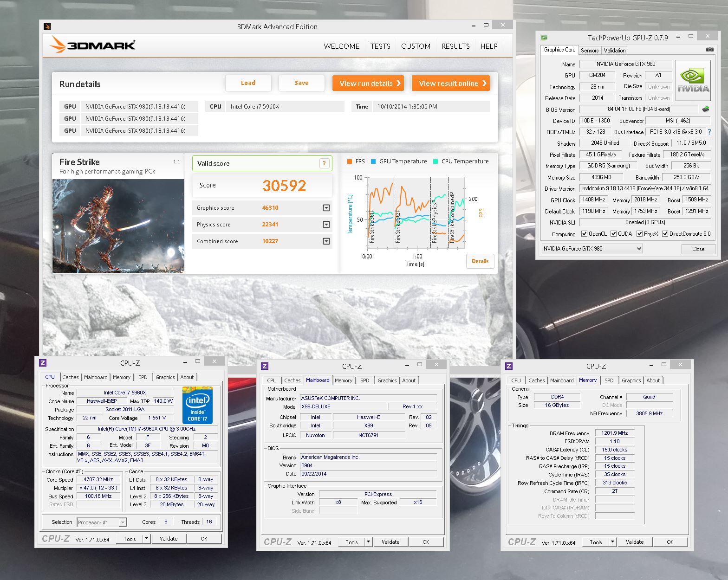Click the FPS orange legend square
This screenshot has height=580, width=728.
tap(350, 161)
